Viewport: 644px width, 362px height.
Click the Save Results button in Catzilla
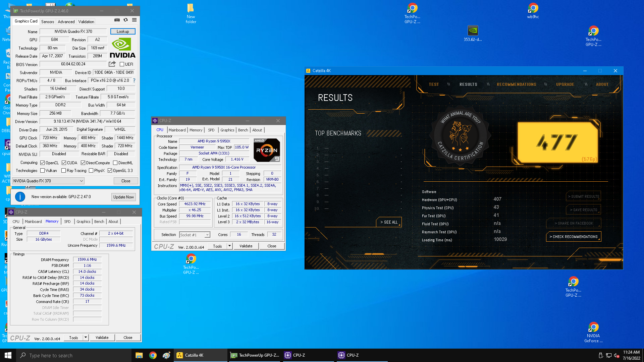click(584, 210)
